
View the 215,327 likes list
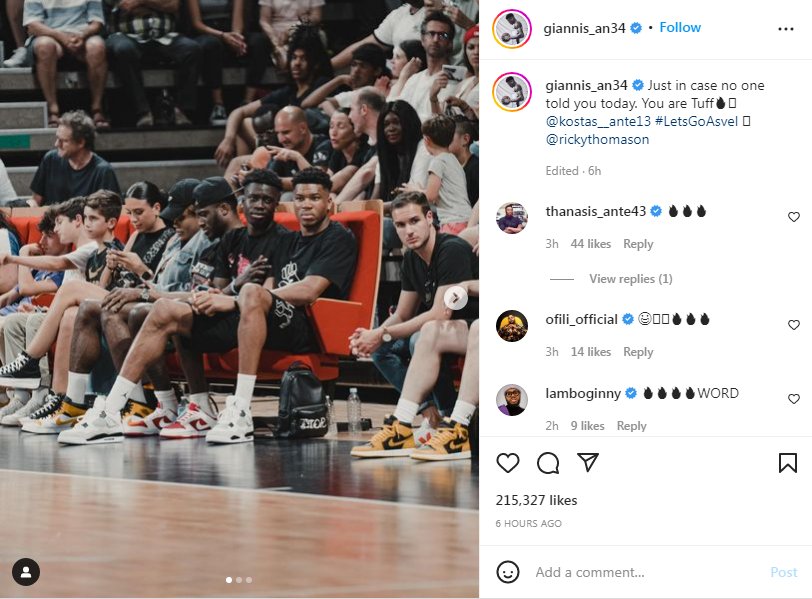536,500
